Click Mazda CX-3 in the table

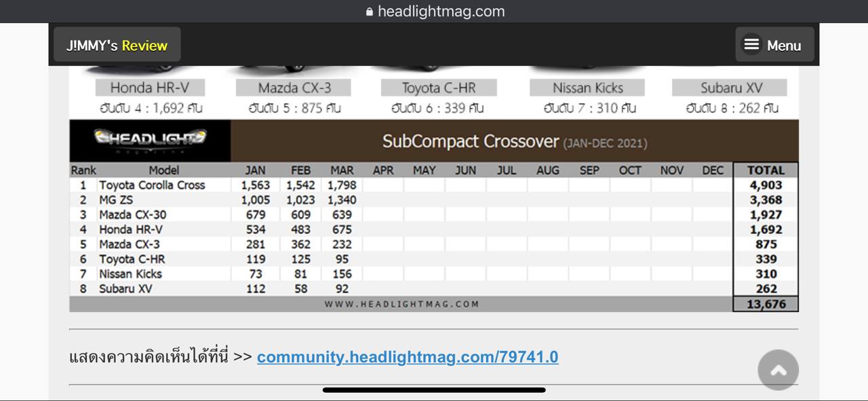130,244
